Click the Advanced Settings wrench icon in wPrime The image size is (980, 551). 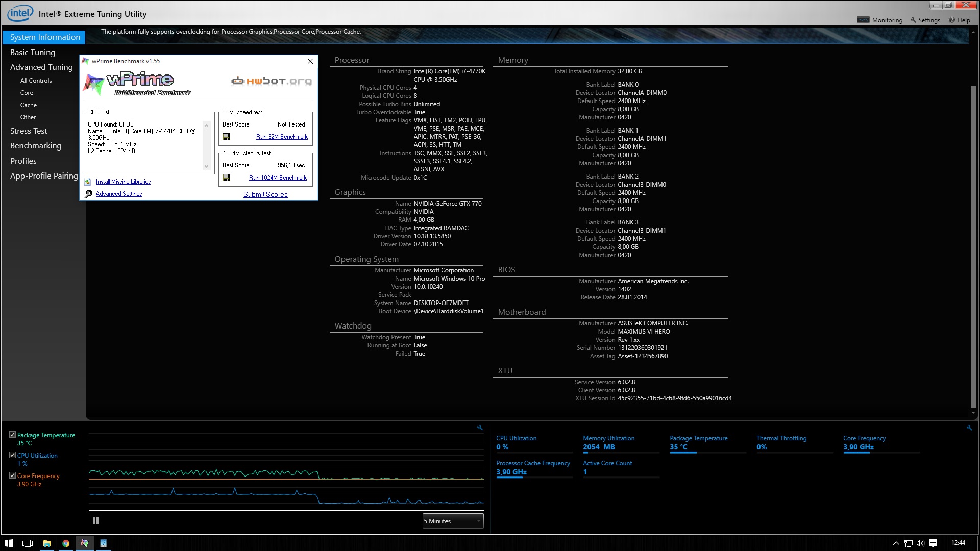pyautogui.click(x=88, y=194)
